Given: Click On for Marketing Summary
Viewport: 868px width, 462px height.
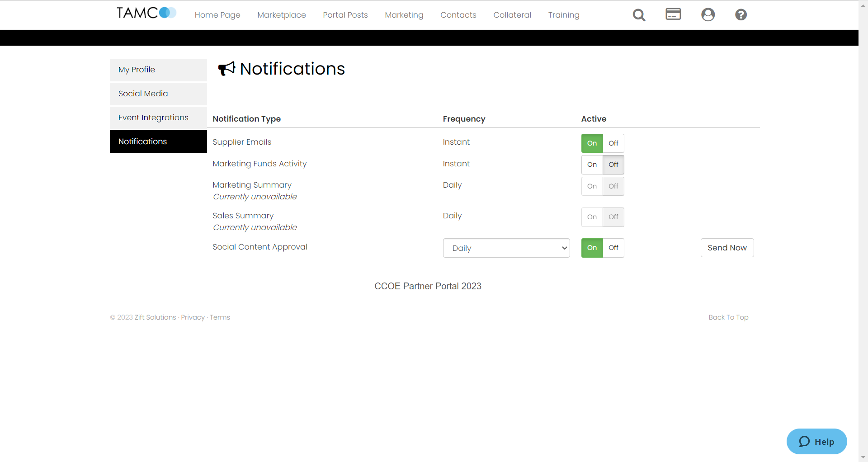Looking at the screenshot, I should (x=592, y=186).
